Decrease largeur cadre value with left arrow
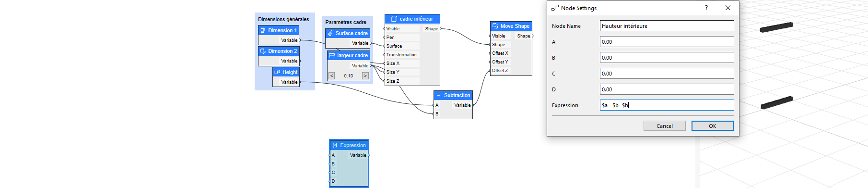 332,76
